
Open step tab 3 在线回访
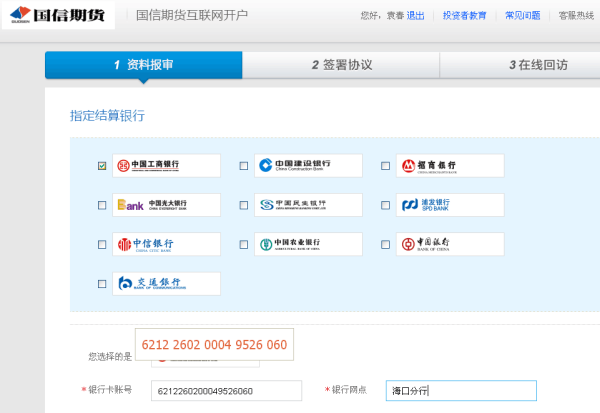[520, 65]
